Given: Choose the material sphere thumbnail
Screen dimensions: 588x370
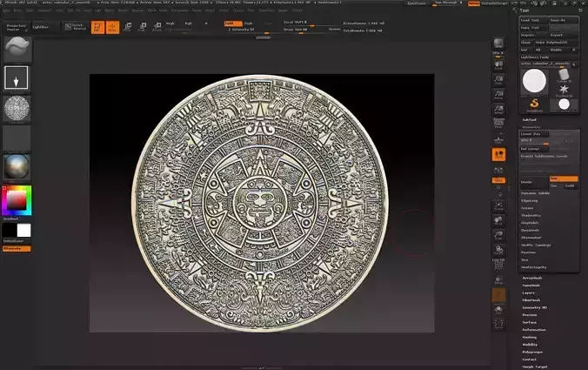Looking at the screenshot, I should [x=17, y=167].
